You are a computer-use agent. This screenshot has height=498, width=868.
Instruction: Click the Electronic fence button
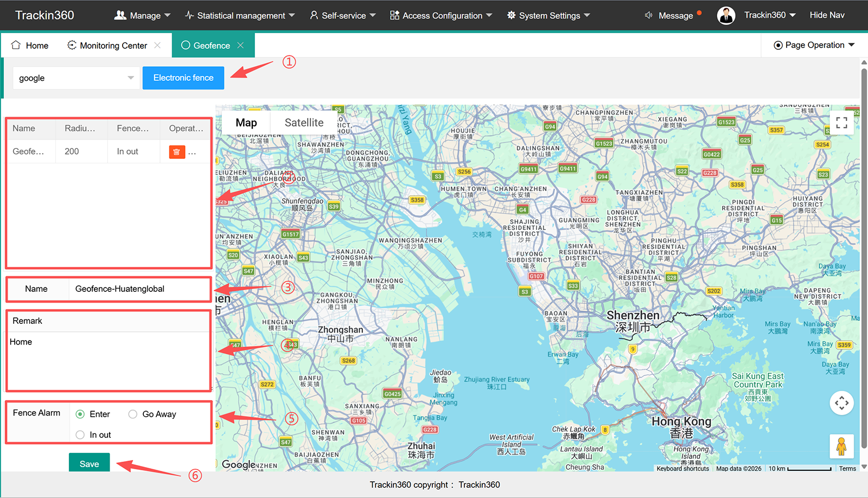[x=183, y=78]
